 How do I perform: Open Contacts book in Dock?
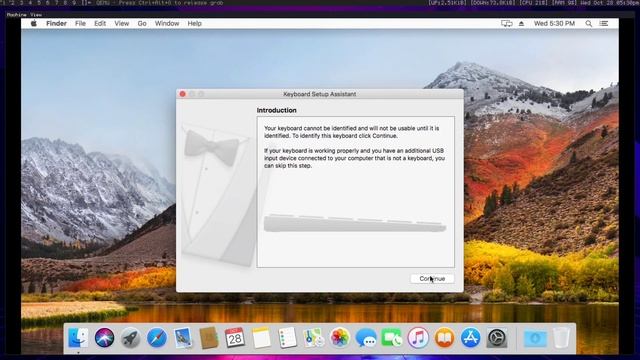[209, 338]
